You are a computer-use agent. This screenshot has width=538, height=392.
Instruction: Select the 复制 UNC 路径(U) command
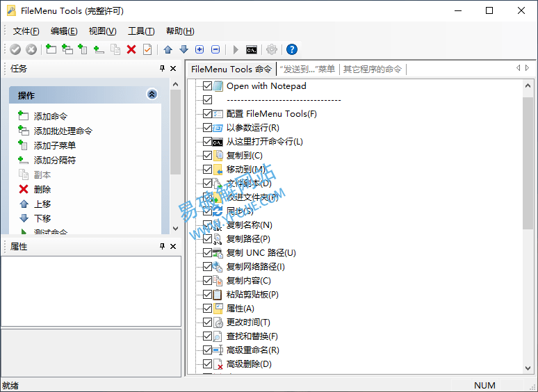point(261,253)
